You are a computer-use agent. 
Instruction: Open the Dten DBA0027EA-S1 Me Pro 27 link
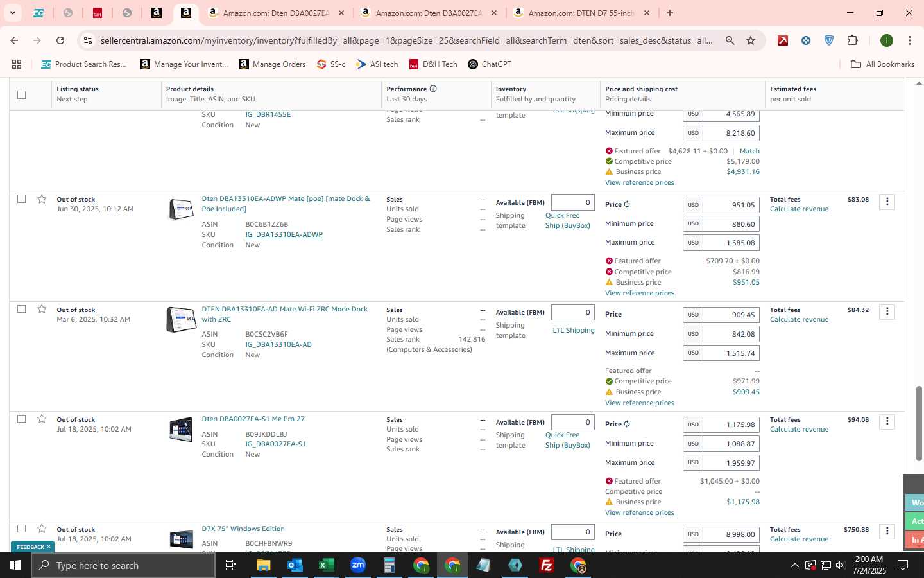coord(253,419)
